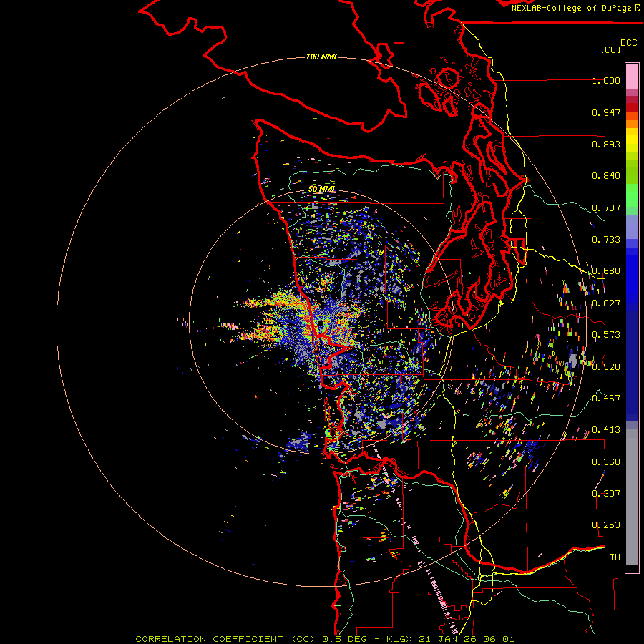
Task: Click the 0.947 color scale value
Action: click(x=606, y=112)
